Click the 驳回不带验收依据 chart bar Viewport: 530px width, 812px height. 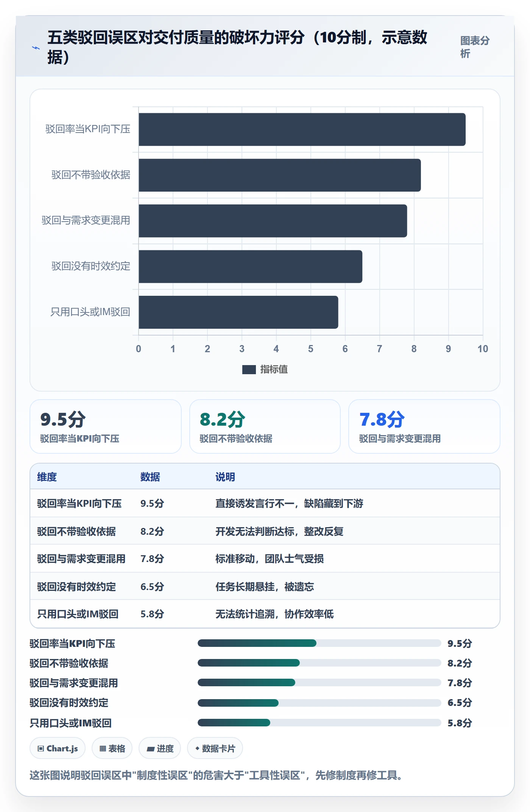tap(279, 175)
